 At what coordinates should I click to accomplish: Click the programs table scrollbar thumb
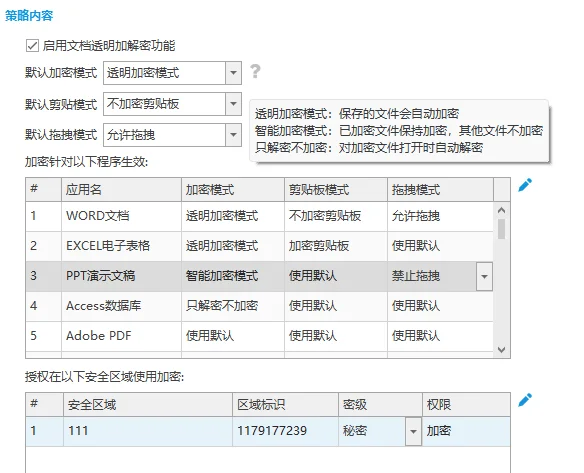tap(501, 229)
